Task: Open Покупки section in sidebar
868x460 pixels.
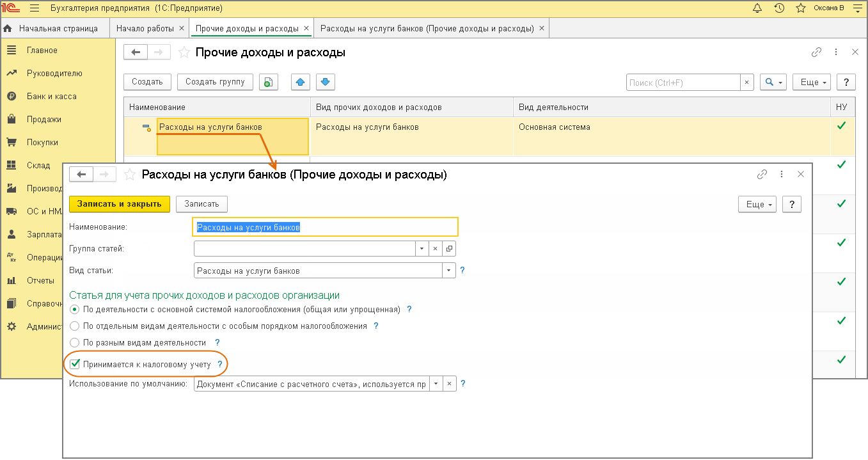Action: click(x=42, y=143)
